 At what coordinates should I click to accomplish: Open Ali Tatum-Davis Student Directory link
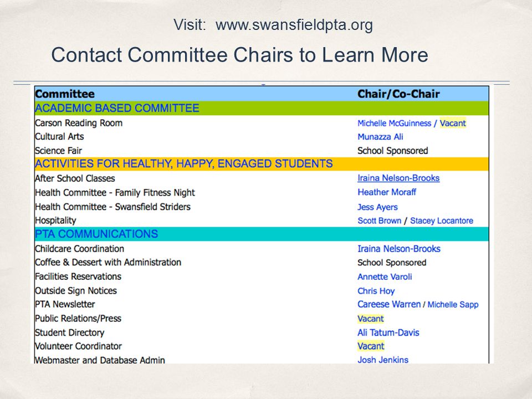pyautogui.click(x=388, y=333)
